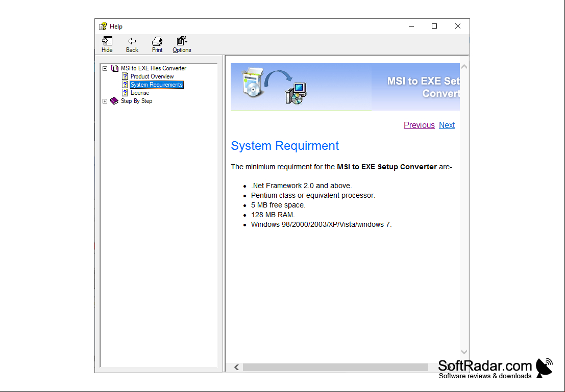Screen dimensions: 565x392
Task: Open the Product Overview topic
Action: pyautogui.click(x=152, y=76)
